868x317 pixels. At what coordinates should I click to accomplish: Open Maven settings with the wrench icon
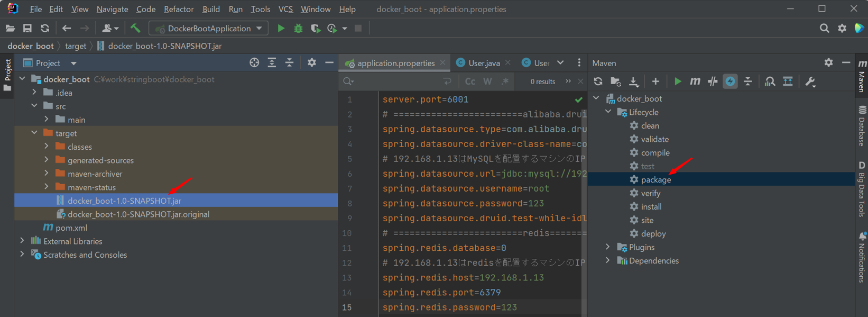click(x=810, y=81)
